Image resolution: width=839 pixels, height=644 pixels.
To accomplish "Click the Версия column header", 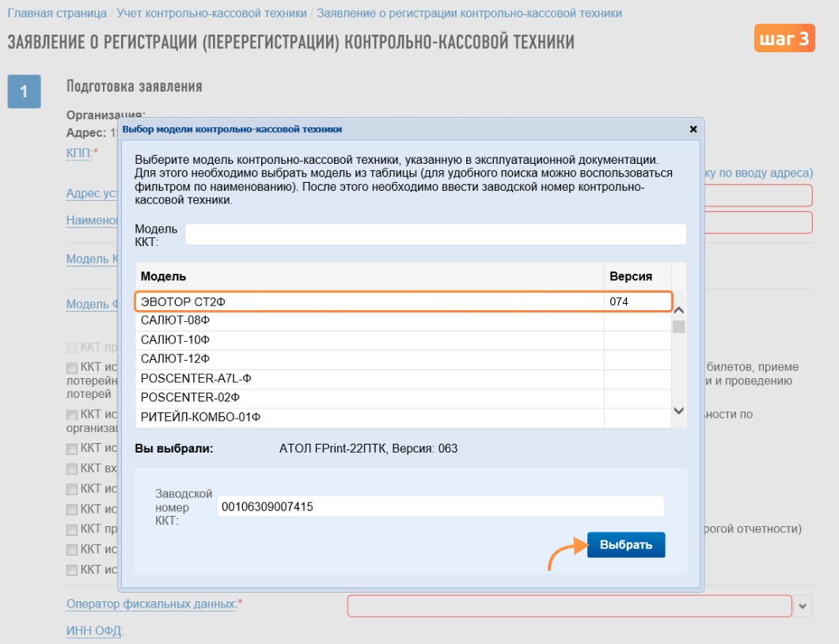I will pos(637,277).
